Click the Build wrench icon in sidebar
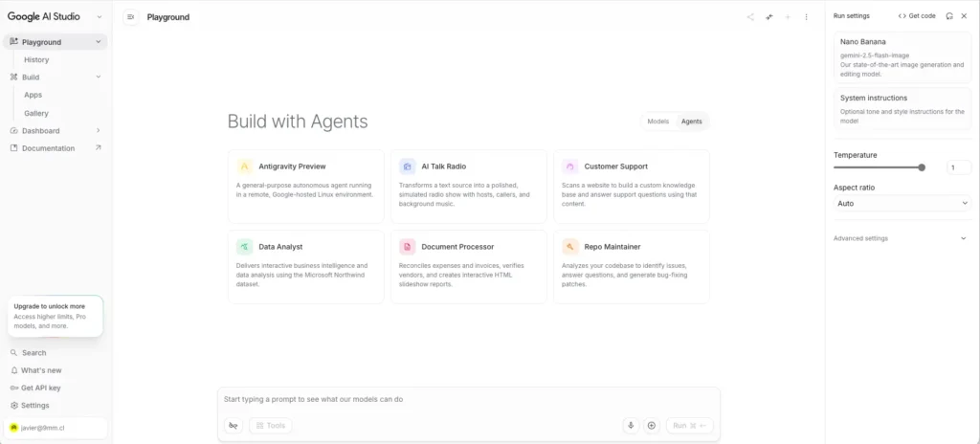This screenshot has width=980, height=444. pos(13,77)
